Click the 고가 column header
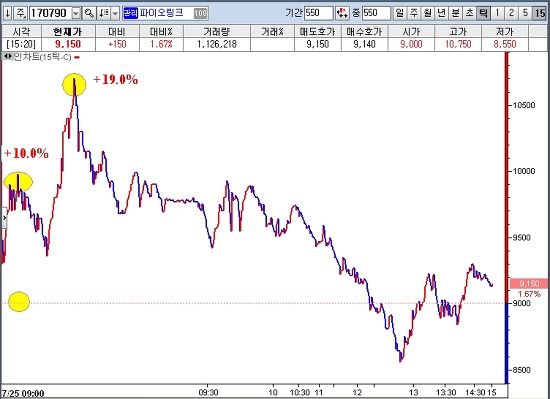Screen dimensions: 550x399 [458, 31]
